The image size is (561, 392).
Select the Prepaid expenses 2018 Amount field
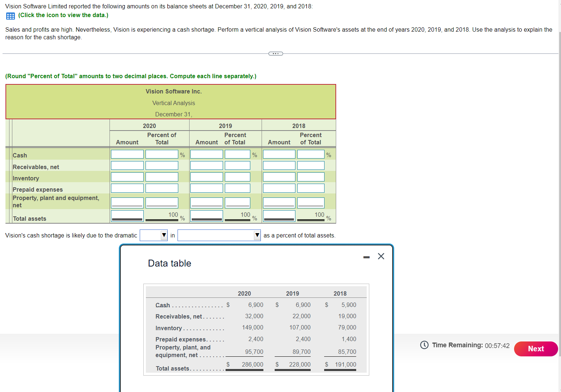pos(279,188)
